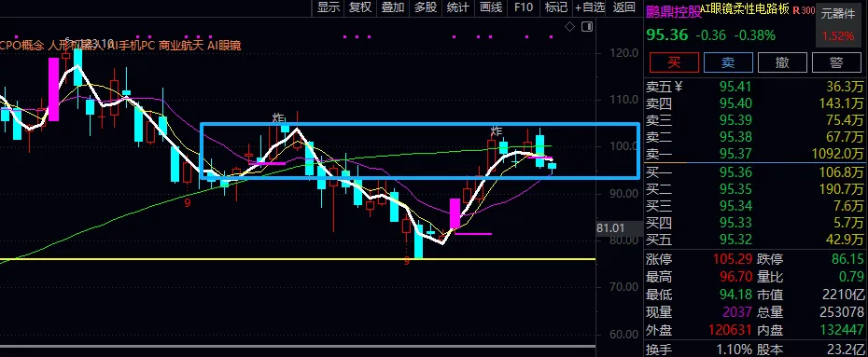This screenshot has height=357, width=868.
Task: Click the 股本 23.2亿 value
Action: point(843,349)
